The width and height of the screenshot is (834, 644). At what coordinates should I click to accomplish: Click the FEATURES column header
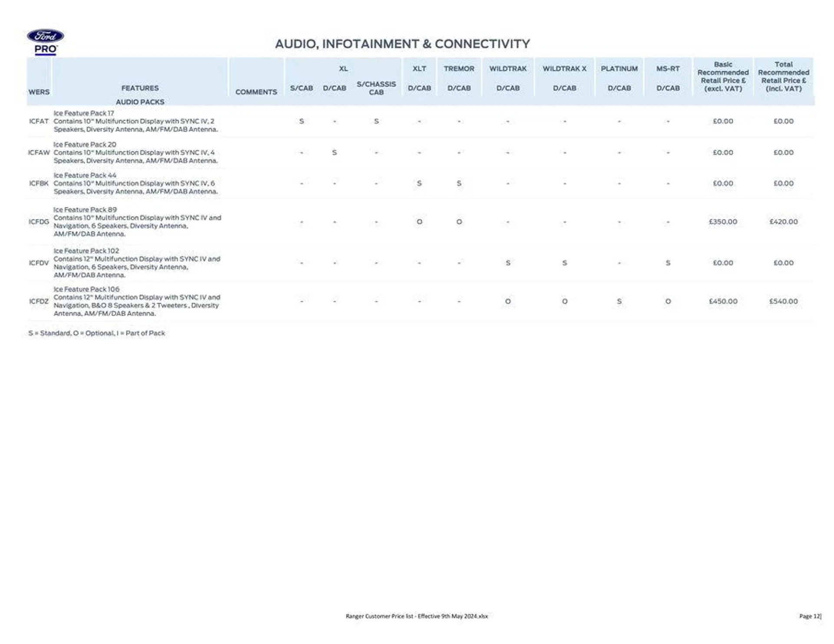(140, 88)
